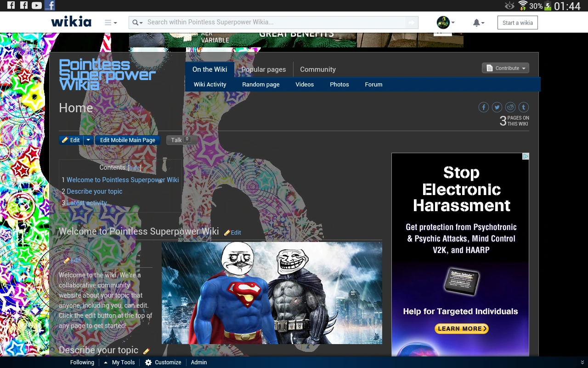Image resolution: width=588 pixels, height=368 pixels.
Task: Share the page on Twitter
Action: [x=497, y=107]
